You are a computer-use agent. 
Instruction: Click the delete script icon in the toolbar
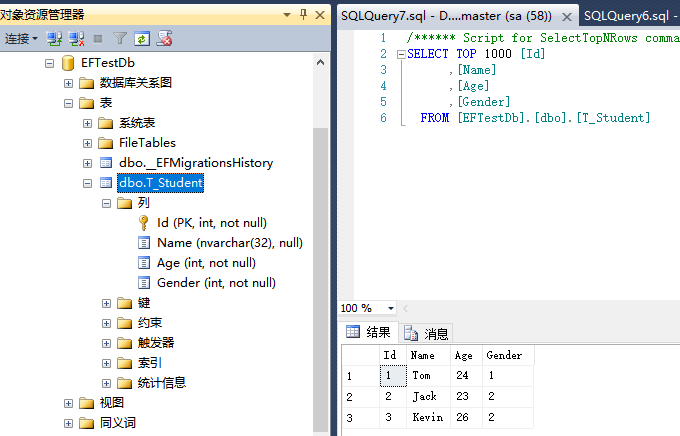(164, 39)
